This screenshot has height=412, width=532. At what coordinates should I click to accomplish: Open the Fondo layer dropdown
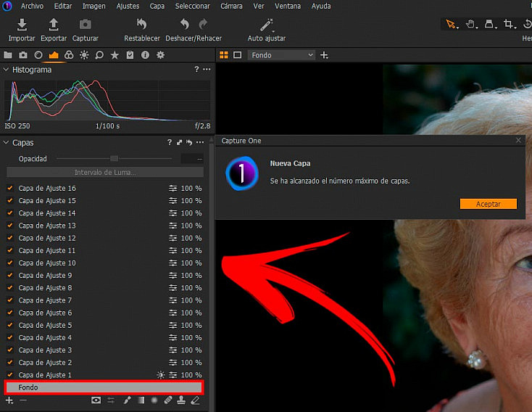(x=282, y=55)
